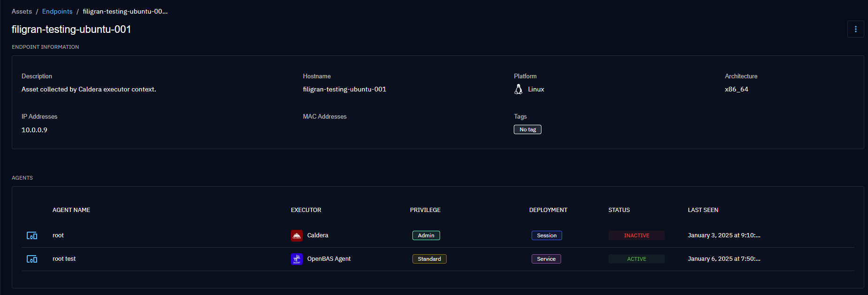This screenshot has height=295, width=868.
Task: Click the device icon for root test agent
Action: point(32,259)
